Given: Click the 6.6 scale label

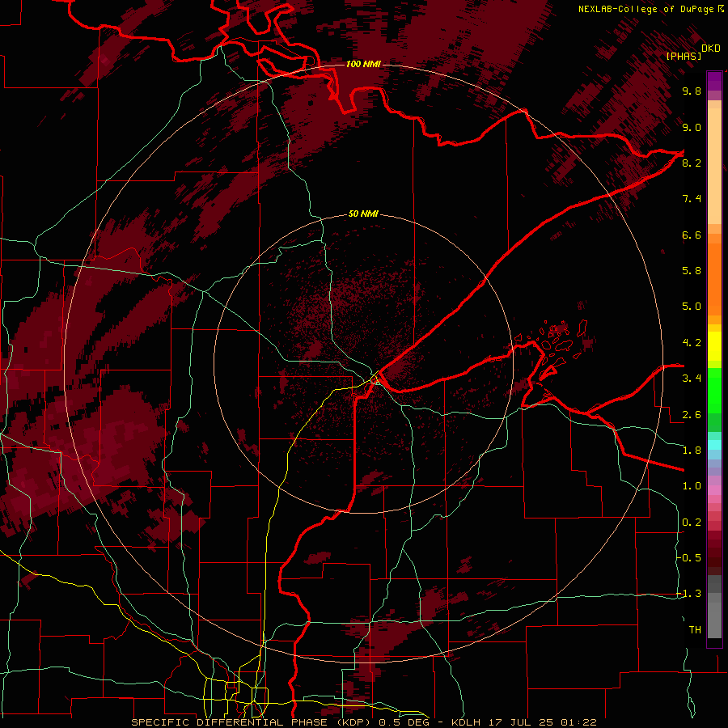Looking at the screenshot, I should point(692,235).
